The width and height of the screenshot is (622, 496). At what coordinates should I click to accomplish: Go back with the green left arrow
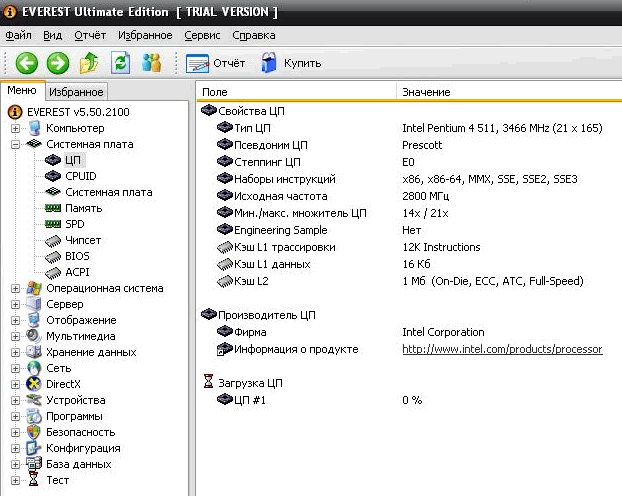click(x=27, y=63)
